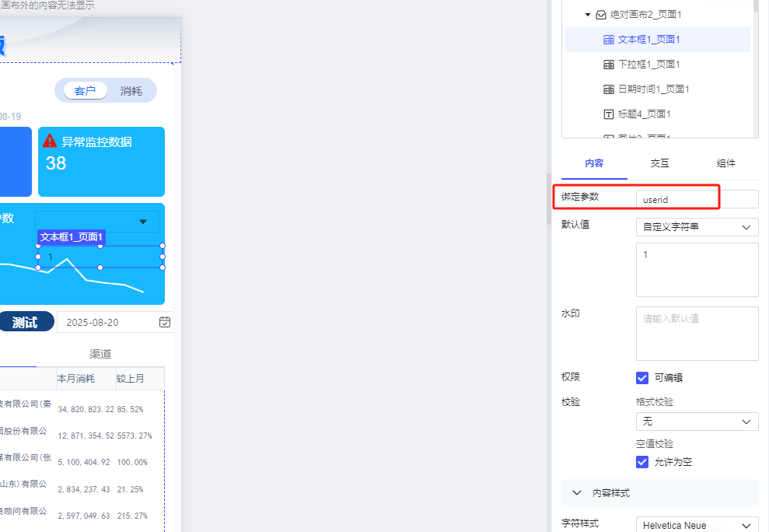Open the 字符样式 Helvetica Neue font dropdown
769x532 pixels.
[x=697, y=525]
